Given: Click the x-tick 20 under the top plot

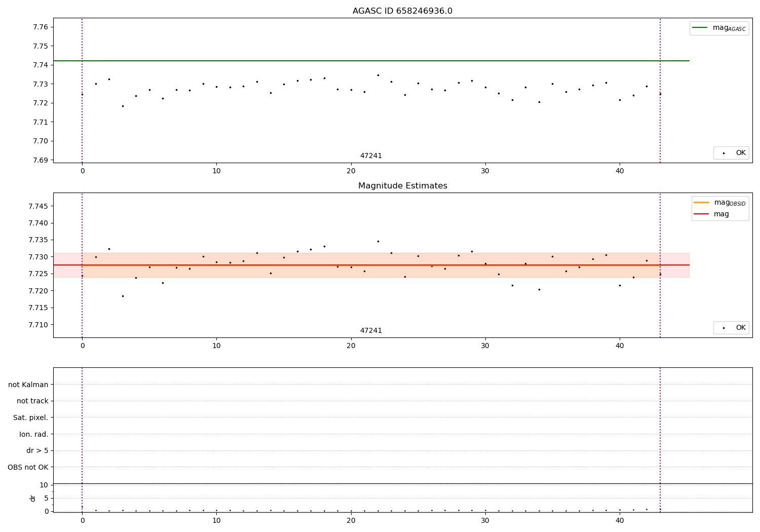Looking at the screenshot, I should [351, 171].
